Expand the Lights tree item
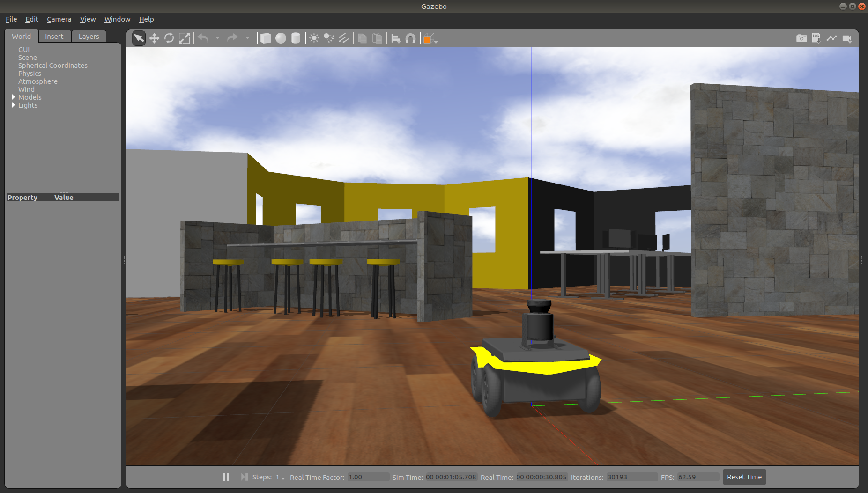 tap(14, 105)
